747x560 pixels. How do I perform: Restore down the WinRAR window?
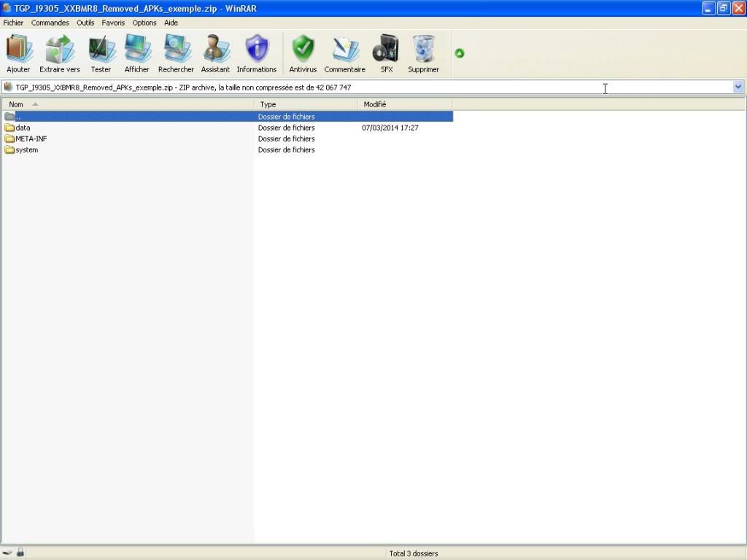[x=724, y=8]
